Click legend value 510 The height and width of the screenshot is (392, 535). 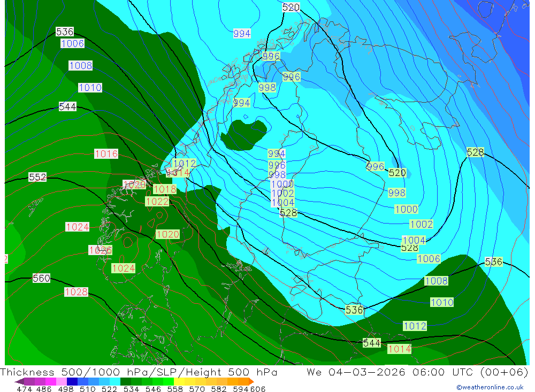pyautogui.click(x=87, y=389)
